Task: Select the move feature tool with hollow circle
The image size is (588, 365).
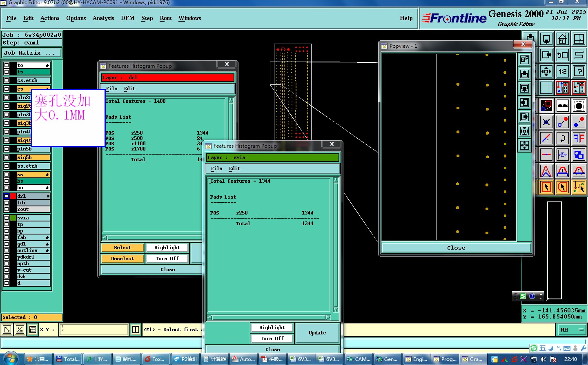Action: (563, 122)
